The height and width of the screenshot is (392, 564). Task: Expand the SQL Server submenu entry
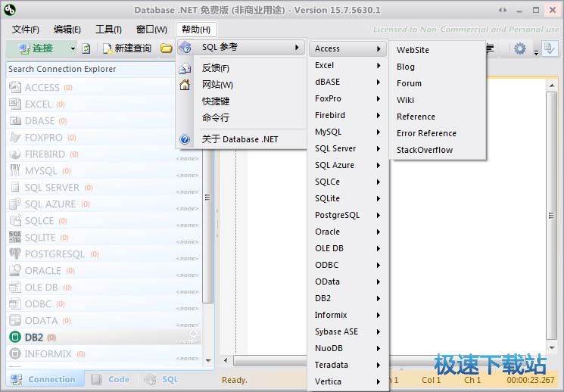[x=347, y=148]
